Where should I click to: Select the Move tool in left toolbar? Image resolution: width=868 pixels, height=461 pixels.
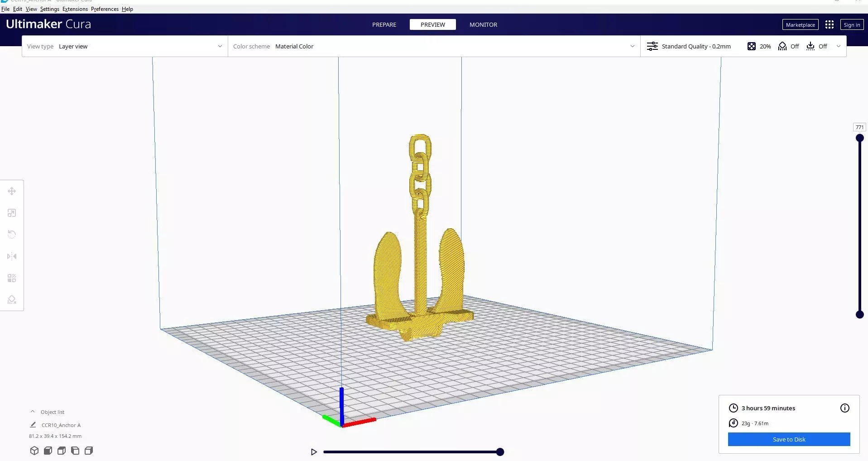(12, 191)
